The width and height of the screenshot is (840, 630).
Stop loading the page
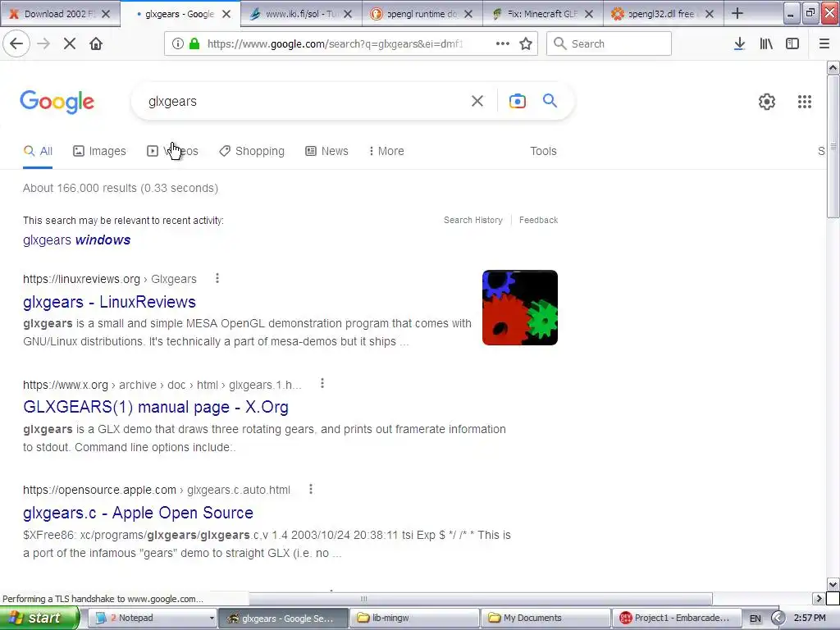[70, 44]
